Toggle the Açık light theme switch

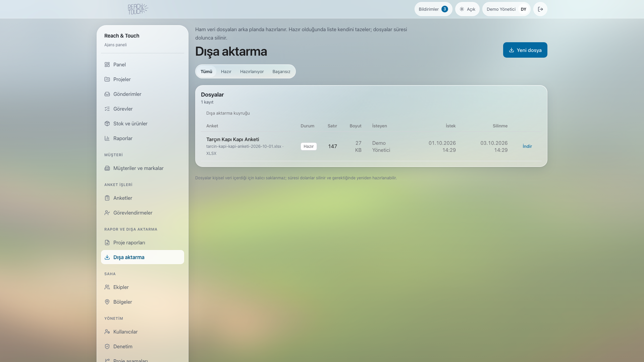coord(467,9)
